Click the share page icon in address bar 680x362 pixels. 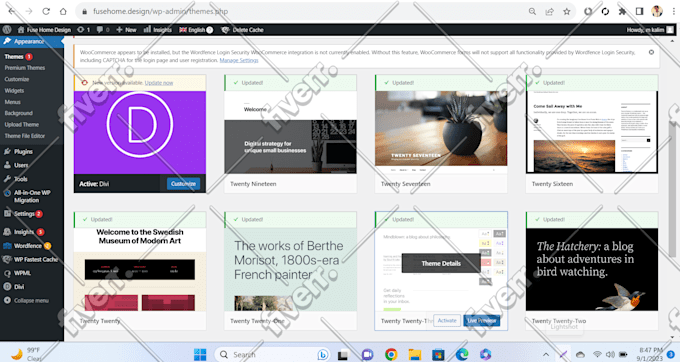(549, 11)
